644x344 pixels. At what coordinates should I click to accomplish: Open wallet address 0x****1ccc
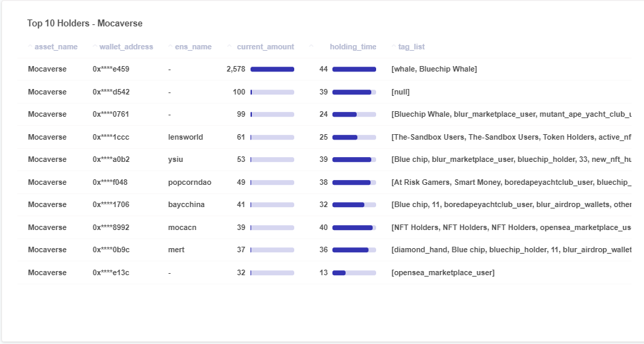[111, 137]
